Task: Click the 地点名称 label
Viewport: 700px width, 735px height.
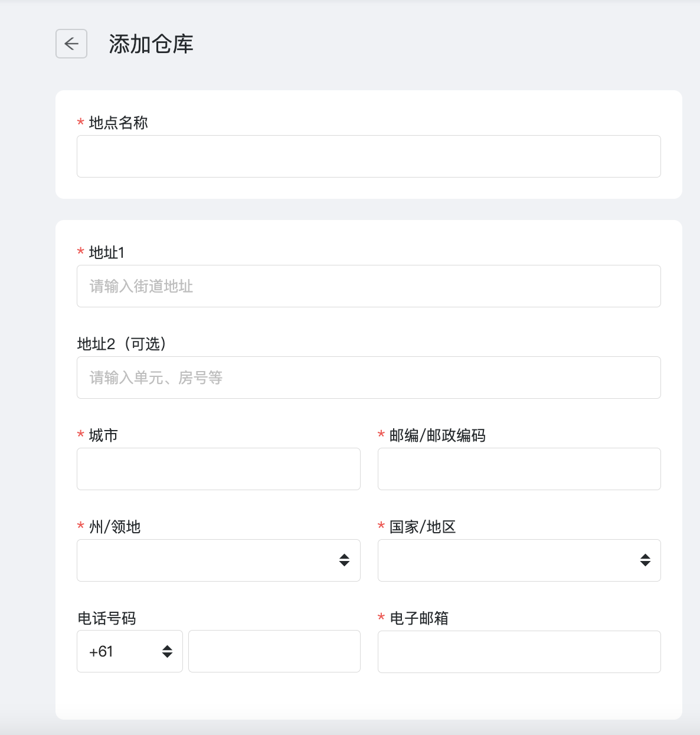Action: [118, 123]
